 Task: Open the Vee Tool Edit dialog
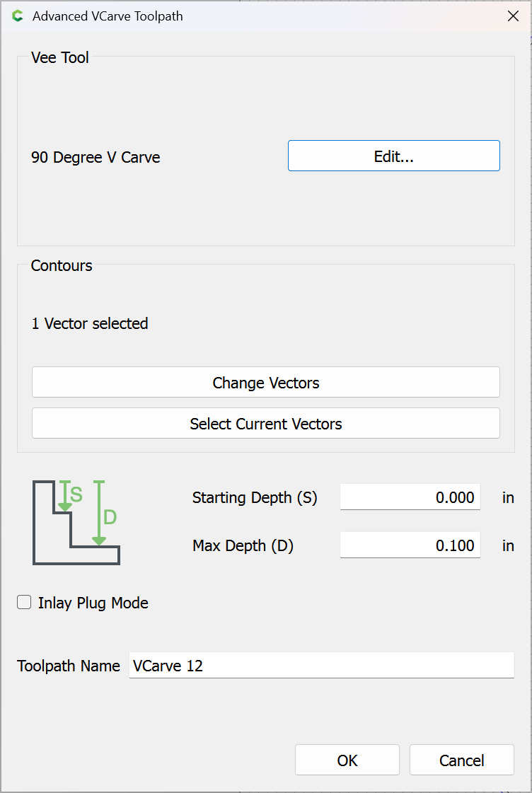(x=393, y=156)
